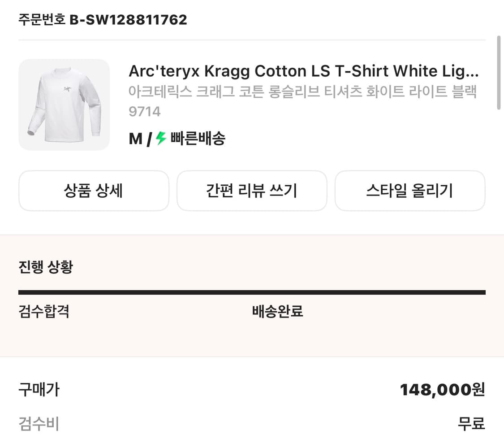Click the 구매가 label

39,390
